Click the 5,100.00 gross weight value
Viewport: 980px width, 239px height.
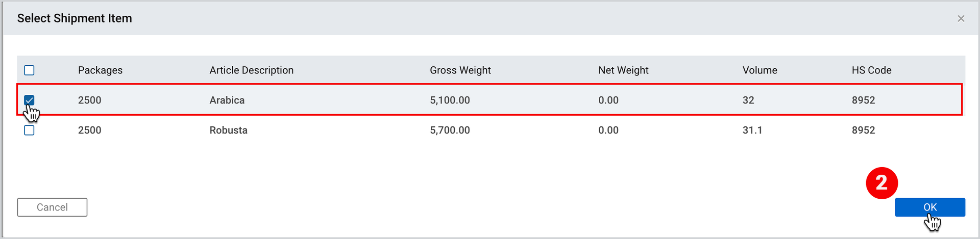[x=450, y=100]
